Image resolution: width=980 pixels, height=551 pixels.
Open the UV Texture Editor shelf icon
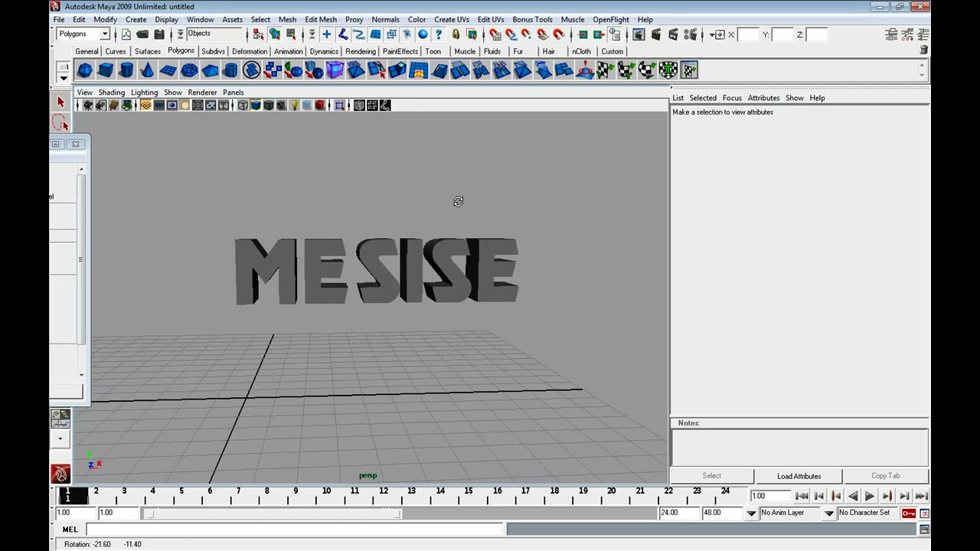[689, 70]
